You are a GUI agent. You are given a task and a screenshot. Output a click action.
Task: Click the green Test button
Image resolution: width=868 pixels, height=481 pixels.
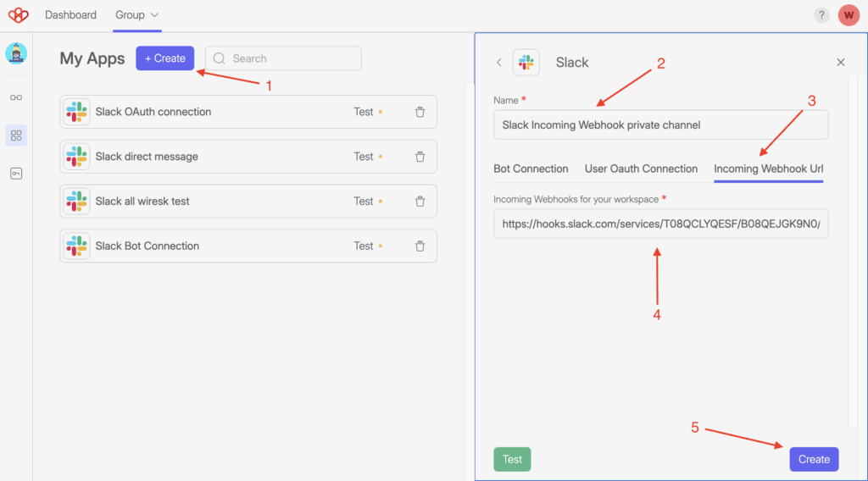click(x=512, y=460)
